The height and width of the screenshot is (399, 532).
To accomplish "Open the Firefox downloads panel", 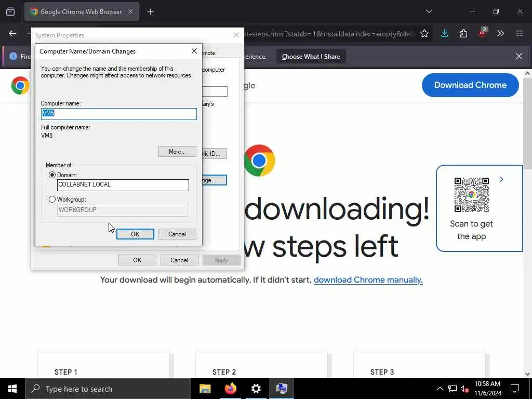I will pyautogui.click(x=445, y=33).
